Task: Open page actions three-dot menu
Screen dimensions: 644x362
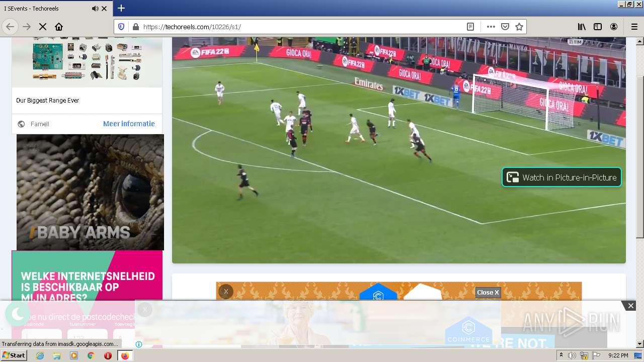Action: [x=491, y=27]
